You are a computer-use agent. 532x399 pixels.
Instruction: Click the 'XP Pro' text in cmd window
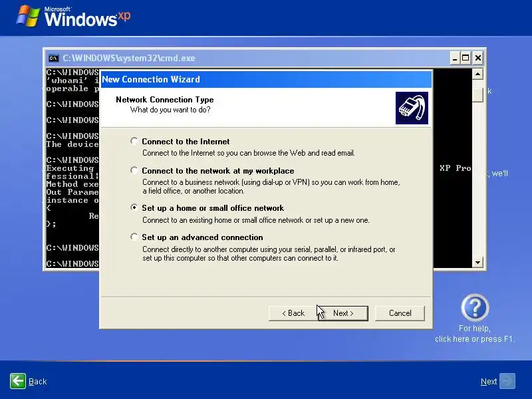(x=456, y=168)
